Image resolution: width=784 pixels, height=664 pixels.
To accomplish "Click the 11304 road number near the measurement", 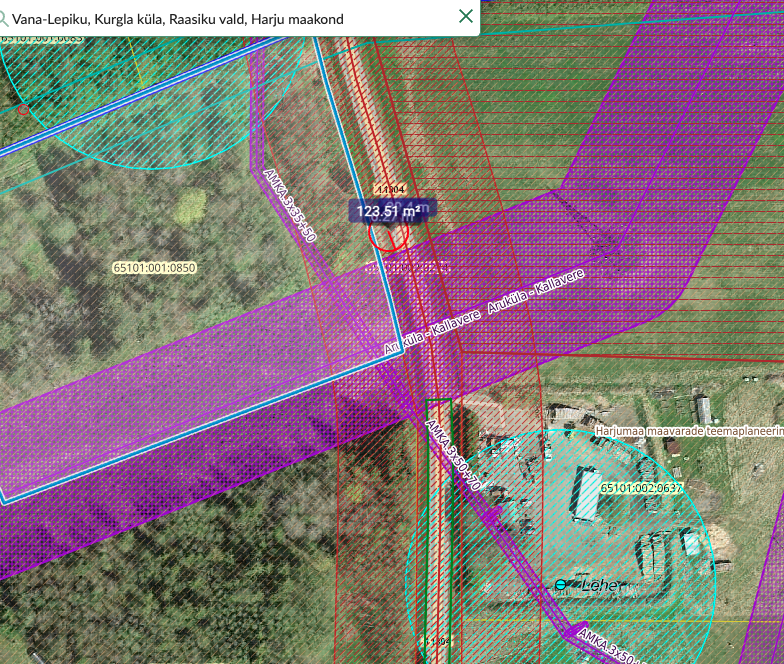I will click(x=389, y=189).
